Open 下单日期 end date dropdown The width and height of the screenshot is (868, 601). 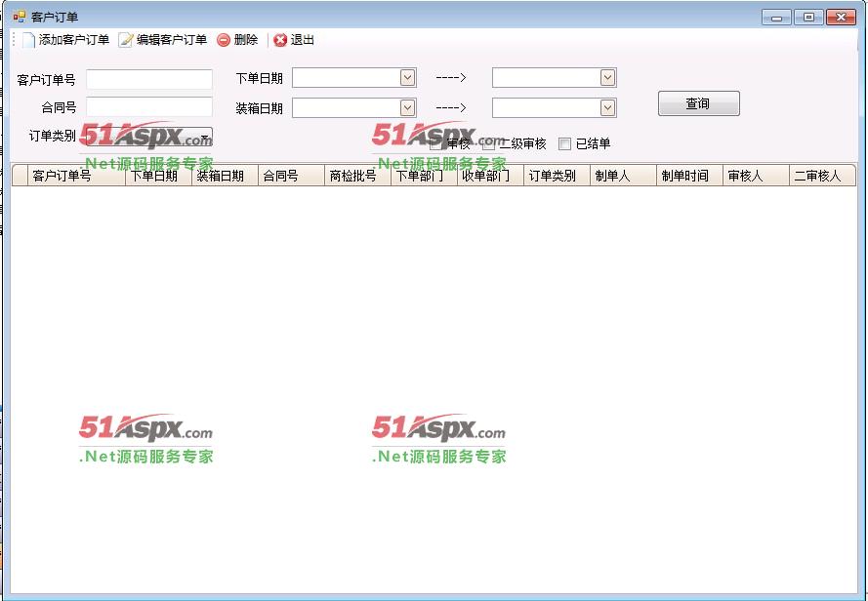pyautogui.click(x=607, y=77)
